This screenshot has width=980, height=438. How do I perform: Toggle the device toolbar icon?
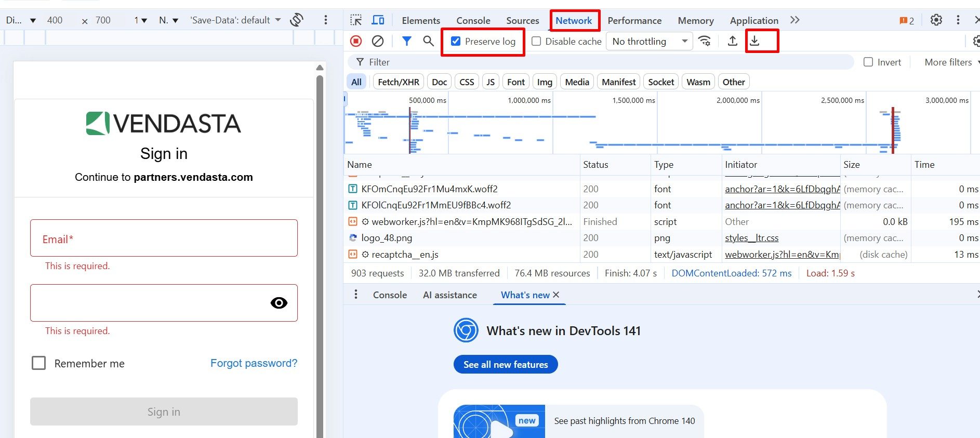click(378, 20)
